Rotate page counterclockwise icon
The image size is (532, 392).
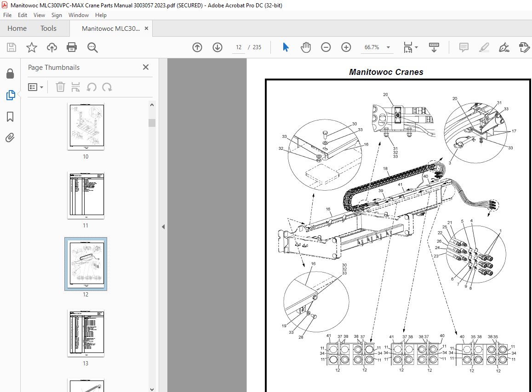click(x=91, y=87)
